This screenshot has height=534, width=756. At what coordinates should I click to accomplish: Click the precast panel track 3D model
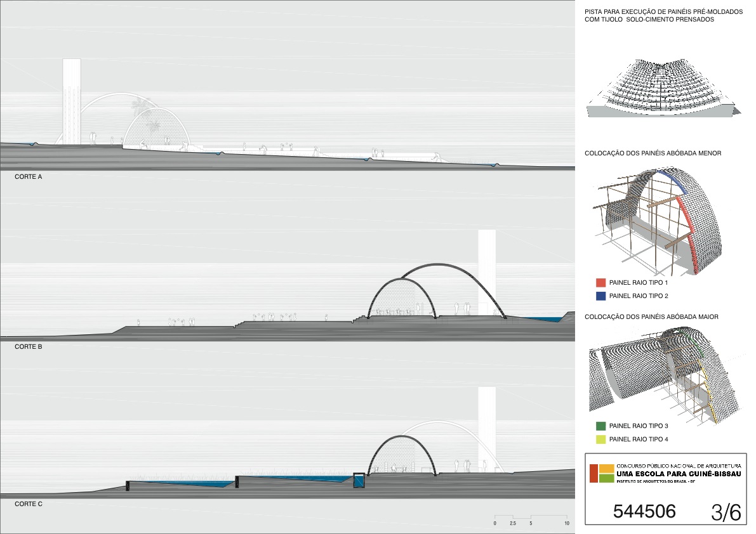pos(661,89)
